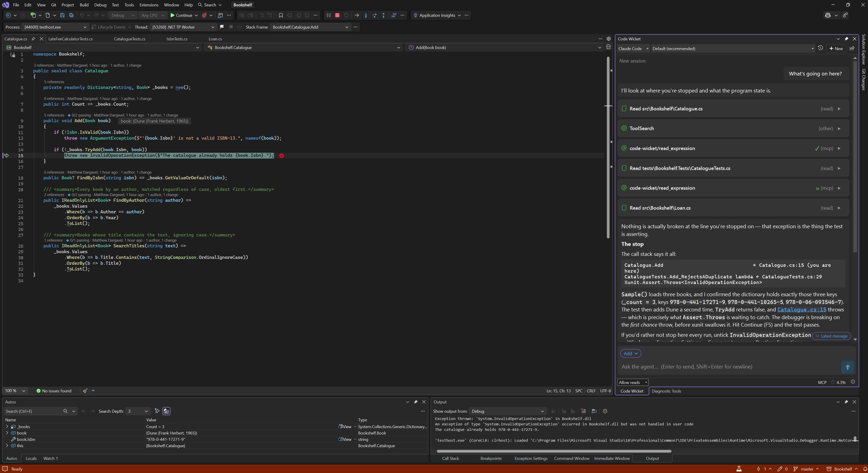Open the Exception Settings tab
The image size is (868, 473).
point(531,458)
